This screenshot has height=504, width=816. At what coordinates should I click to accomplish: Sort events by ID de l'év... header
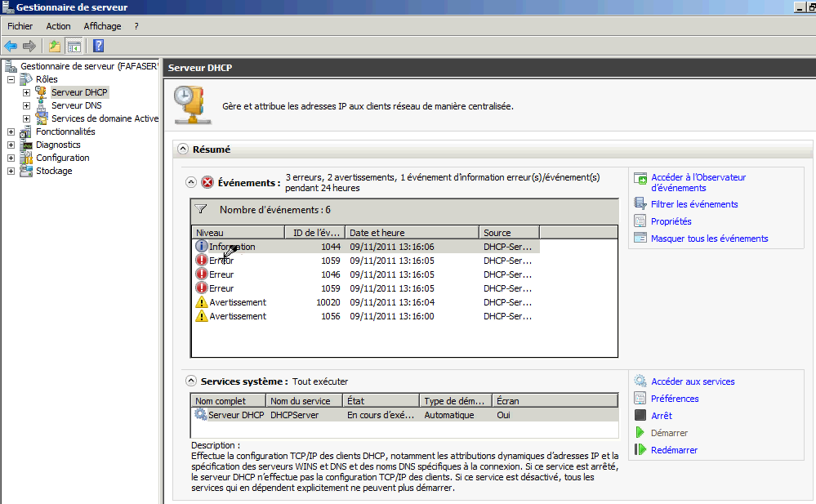(x=315, y=232)
